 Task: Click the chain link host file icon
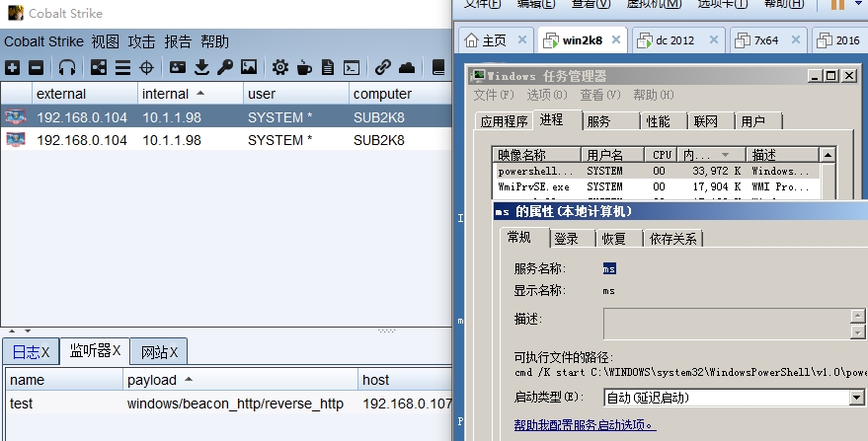(383, 68)
